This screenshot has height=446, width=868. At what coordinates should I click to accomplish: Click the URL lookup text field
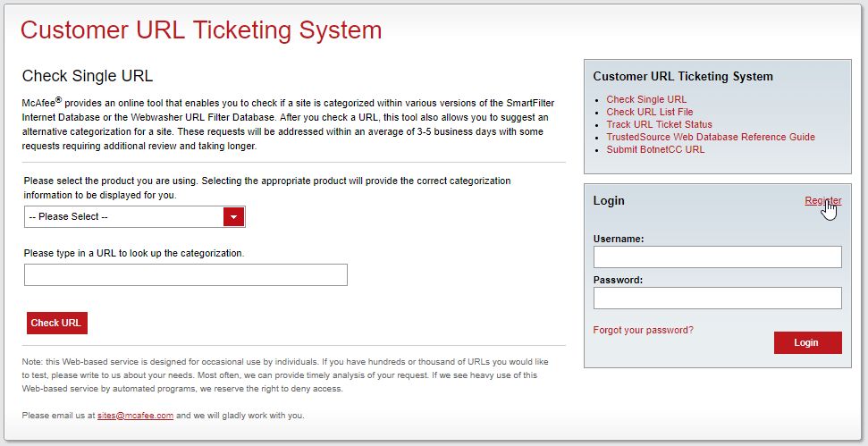coord(186,275)
